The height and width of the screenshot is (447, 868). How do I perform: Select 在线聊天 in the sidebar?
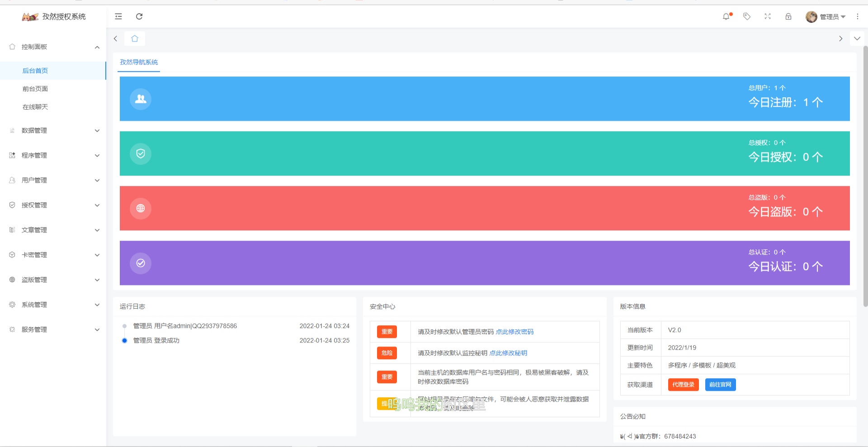(35, 107)
